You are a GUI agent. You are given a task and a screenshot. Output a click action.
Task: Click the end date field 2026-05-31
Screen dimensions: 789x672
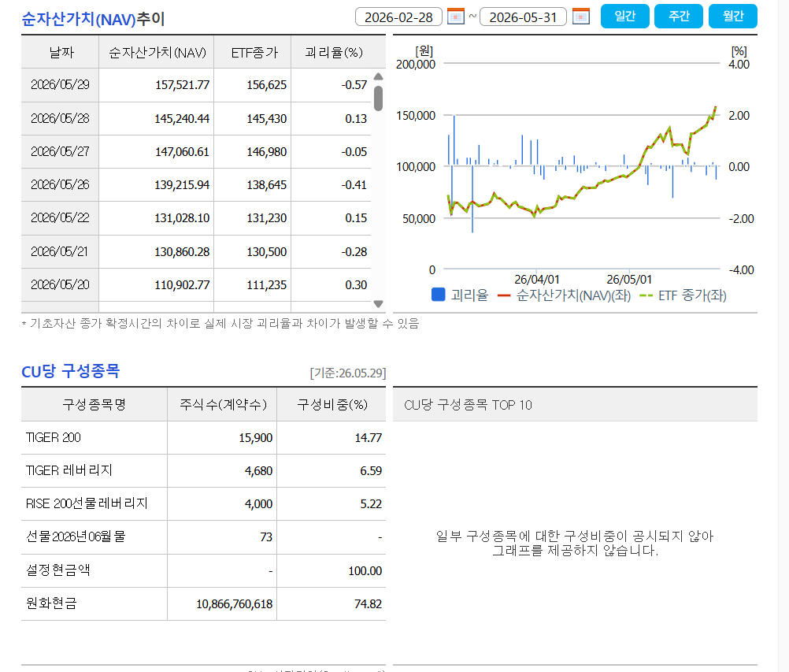pyautogui.click(x=524, y=17)
